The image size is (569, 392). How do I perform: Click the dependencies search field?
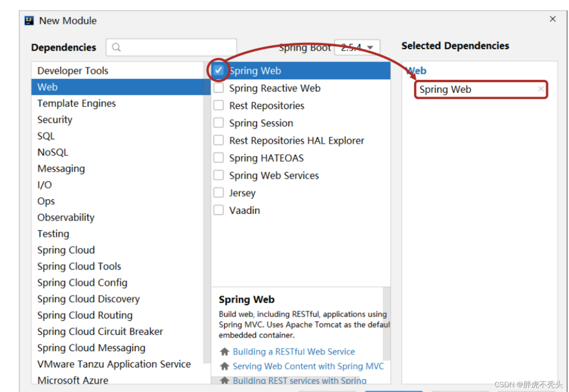click(x=172, y=47)
